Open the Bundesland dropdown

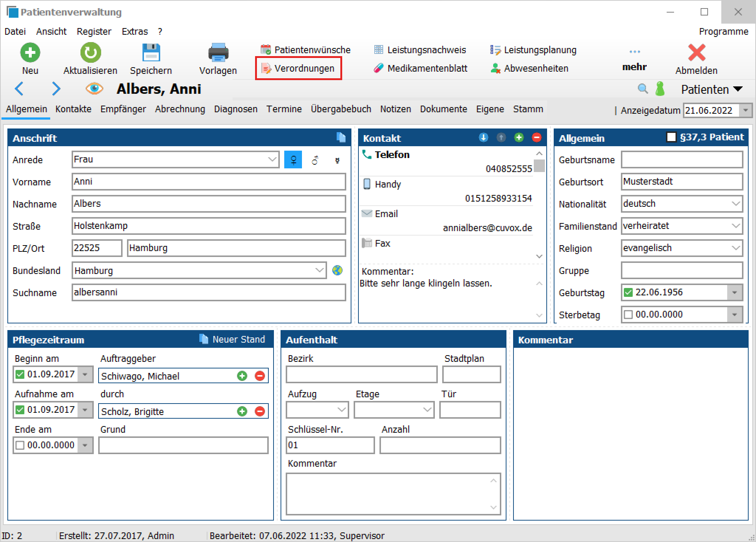[320, 270]
